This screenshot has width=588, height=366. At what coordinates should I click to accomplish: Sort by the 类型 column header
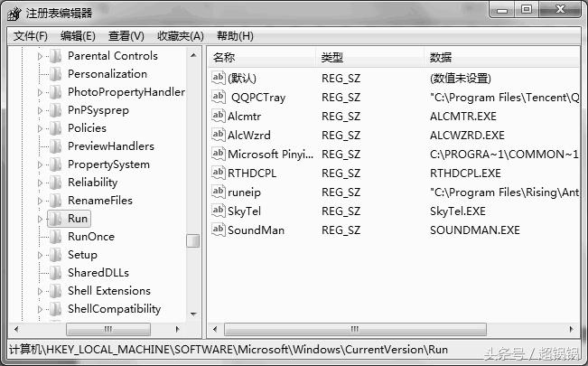tap(369, 58)
